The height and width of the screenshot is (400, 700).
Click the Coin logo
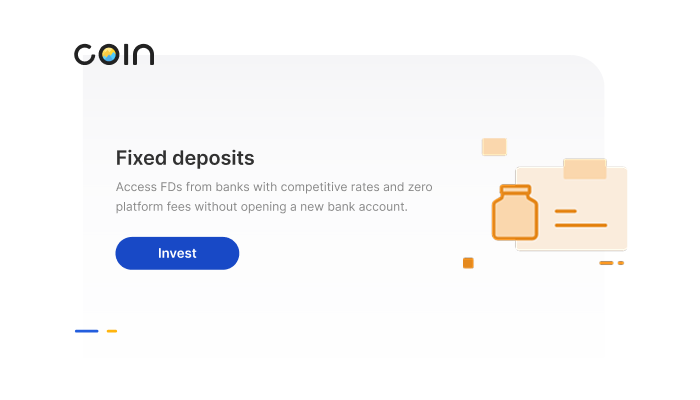pos(114,55)
